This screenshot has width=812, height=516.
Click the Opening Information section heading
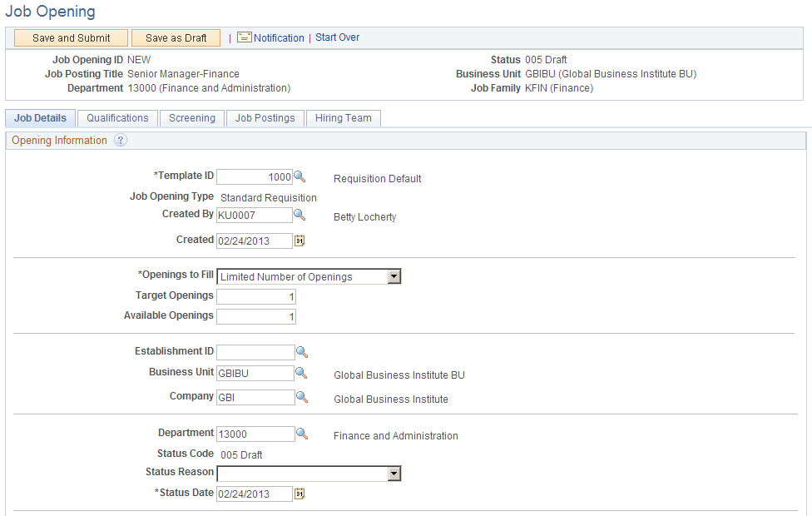(59, 141)
